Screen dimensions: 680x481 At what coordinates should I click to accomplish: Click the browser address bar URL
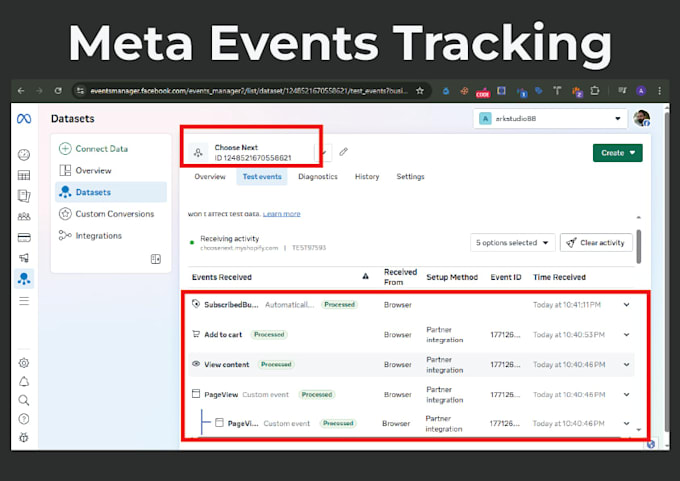click(x=249, y=91)
